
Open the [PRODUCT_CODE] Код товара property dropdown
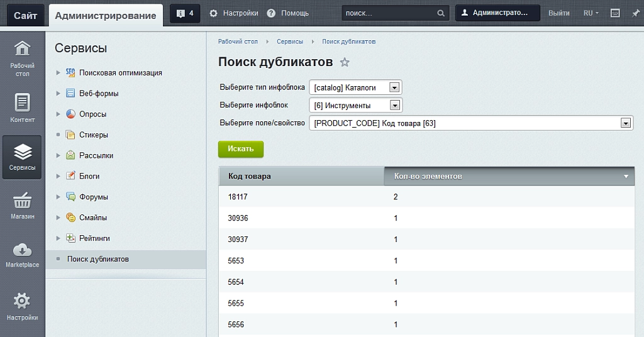(x=471, y=123)
